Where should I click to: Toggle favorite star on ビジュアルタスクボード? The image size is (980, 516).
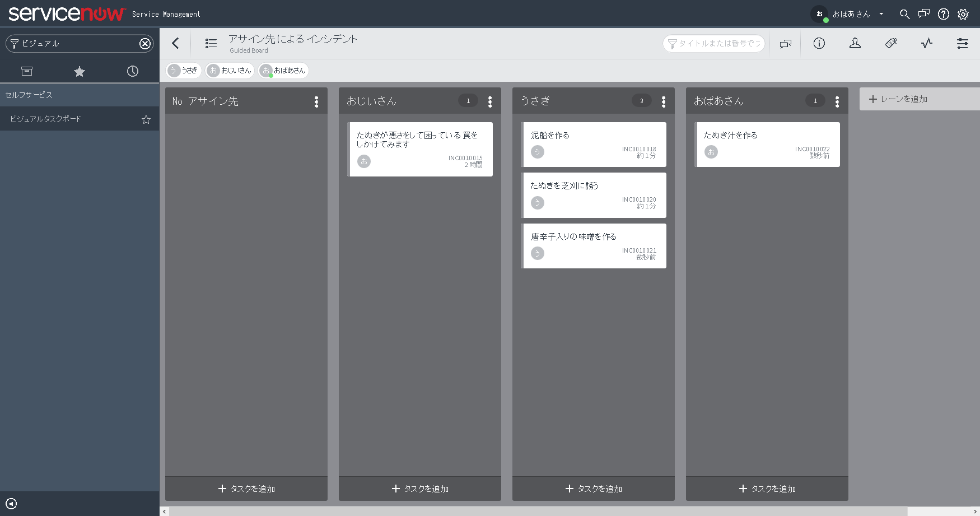point(146,119)
